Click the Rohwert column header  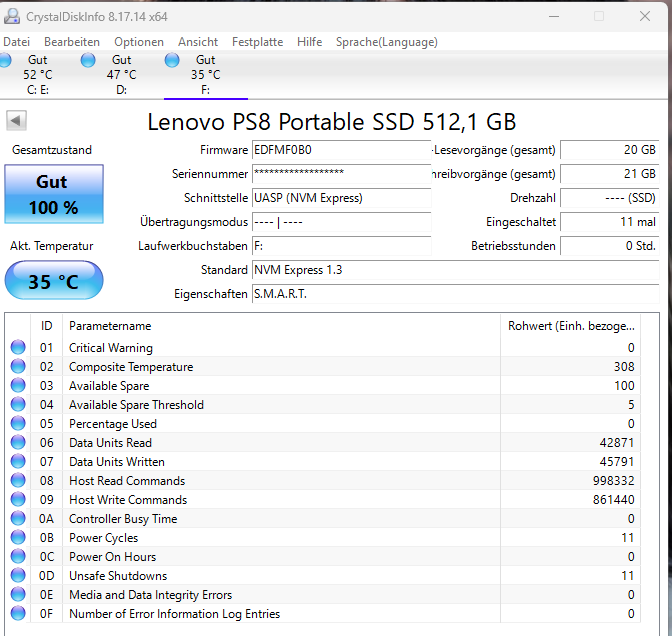tap(570, 326)
